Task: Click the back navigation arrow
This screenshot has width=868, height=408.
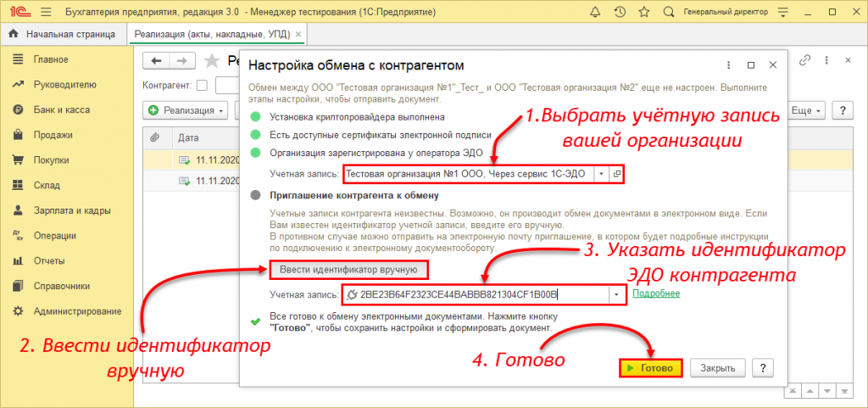Action: click(156, 61)
